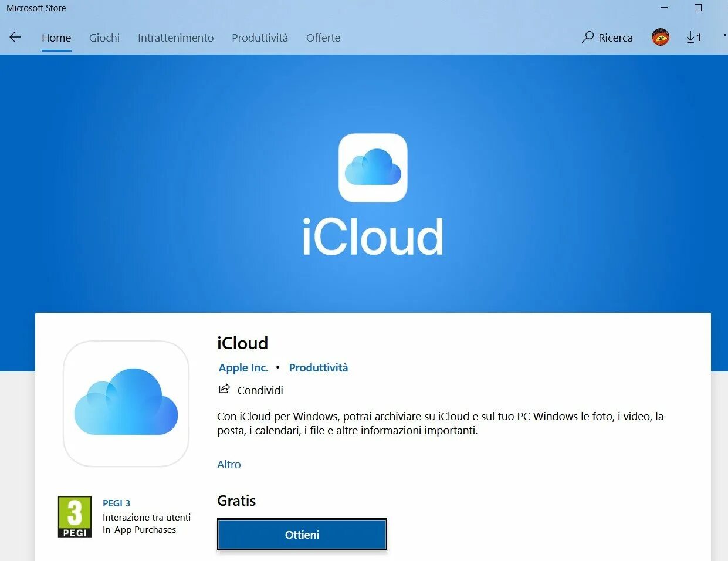Switch to the Offerte tab
The width and height of the screenshot is (728, 561).
[x=323, y=38]
